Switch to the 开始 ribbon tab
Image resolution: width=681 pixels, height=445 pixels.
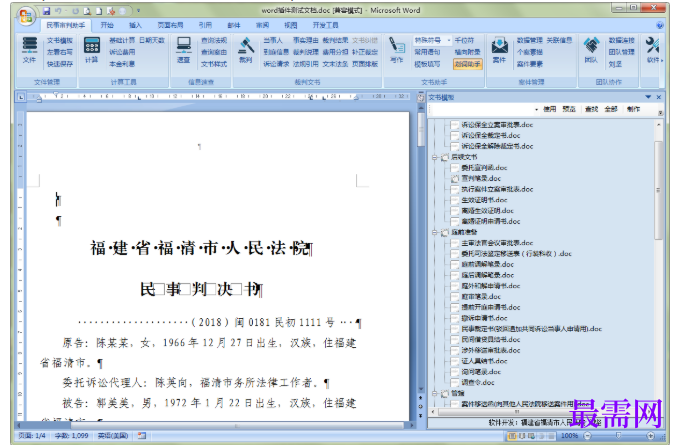107,25
